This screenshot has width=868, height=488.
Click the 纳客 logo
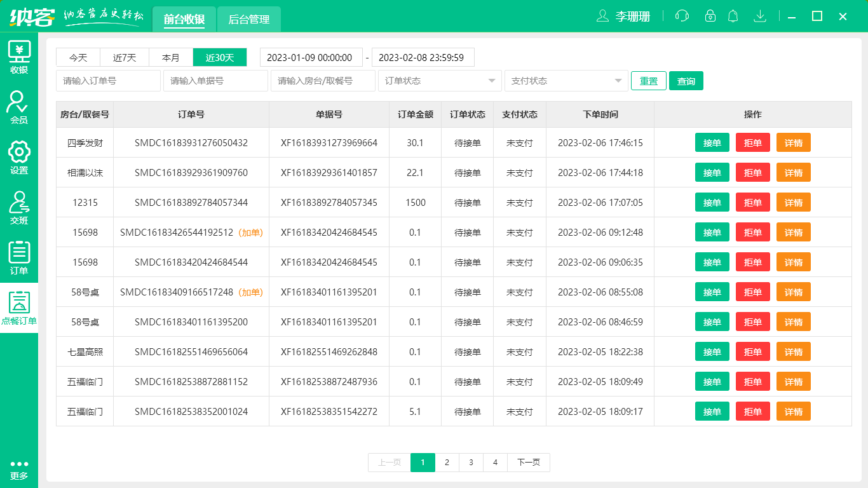coord(32,17)
